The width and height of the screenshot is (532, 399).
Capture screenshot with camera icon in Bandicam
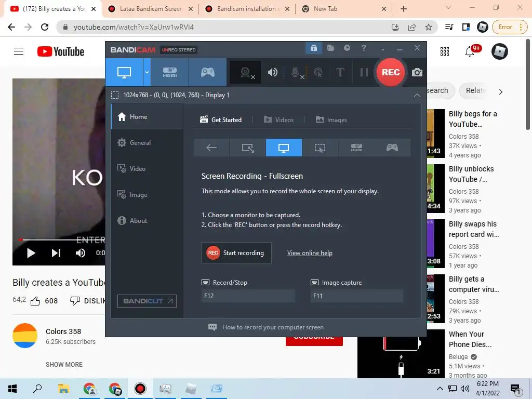click(x=417, y=72)
